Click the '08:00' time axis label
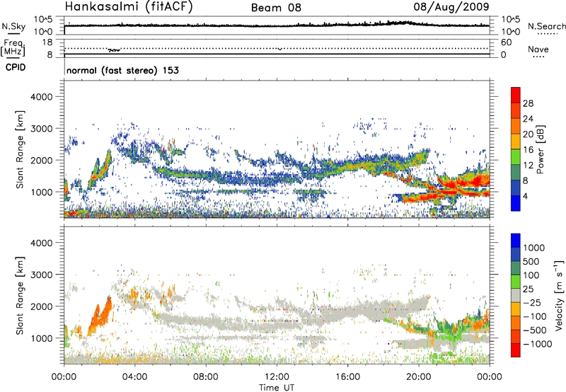This screenshot has height=392, width=566. point(206,377)
